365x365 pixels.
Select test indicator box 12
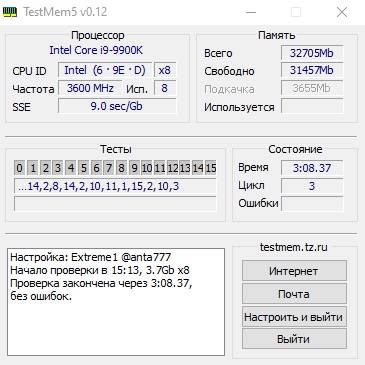coord(172,168)
